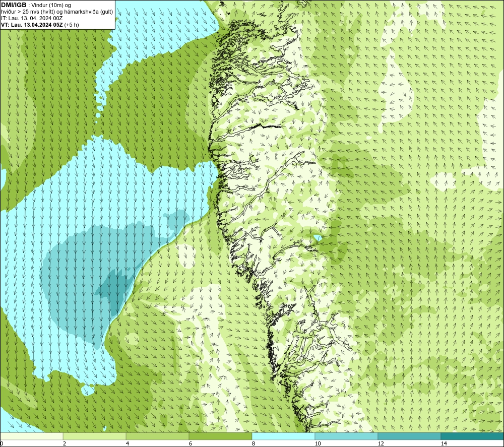Click the 'hviður > 25 m/s (hvítt)' text line
The width and height of the screenshot is (504, 447).
click(57, 12)
